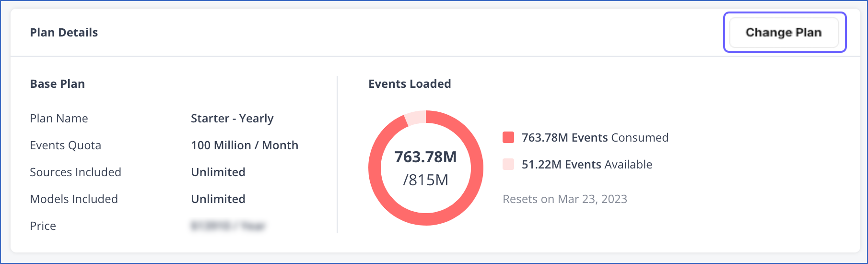The height and width of the screenshot is (264, 868).
Task: Select the Starter - Yearly value
Action: pyautogui.click(x=232, y=118)
